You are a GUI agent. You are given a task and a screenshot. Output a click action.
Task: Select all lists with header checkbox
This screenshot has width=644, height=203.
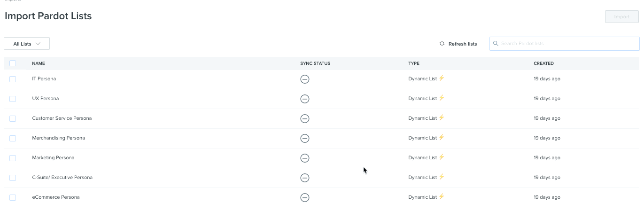pos(13,63)
